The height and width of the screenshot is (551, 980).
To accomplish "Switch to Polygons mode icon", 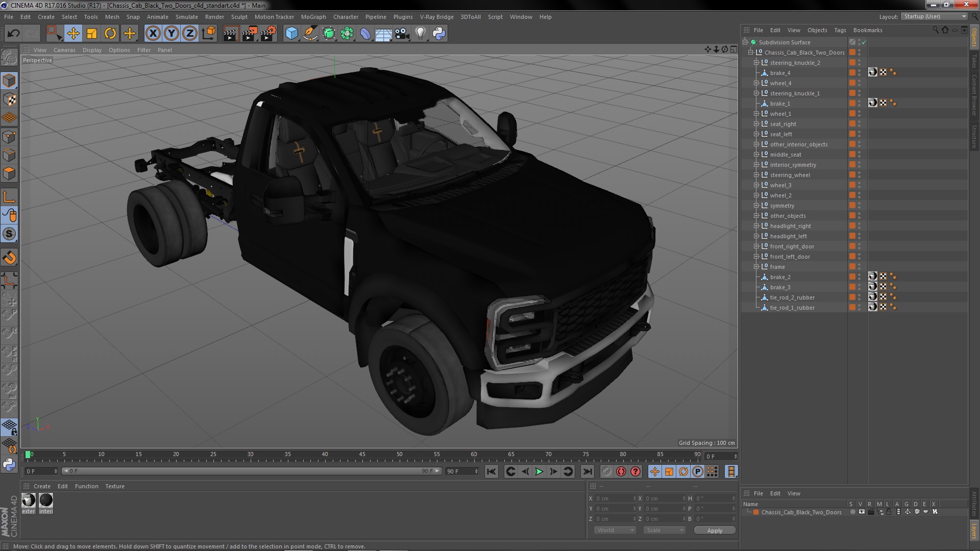I will point(9,174).
